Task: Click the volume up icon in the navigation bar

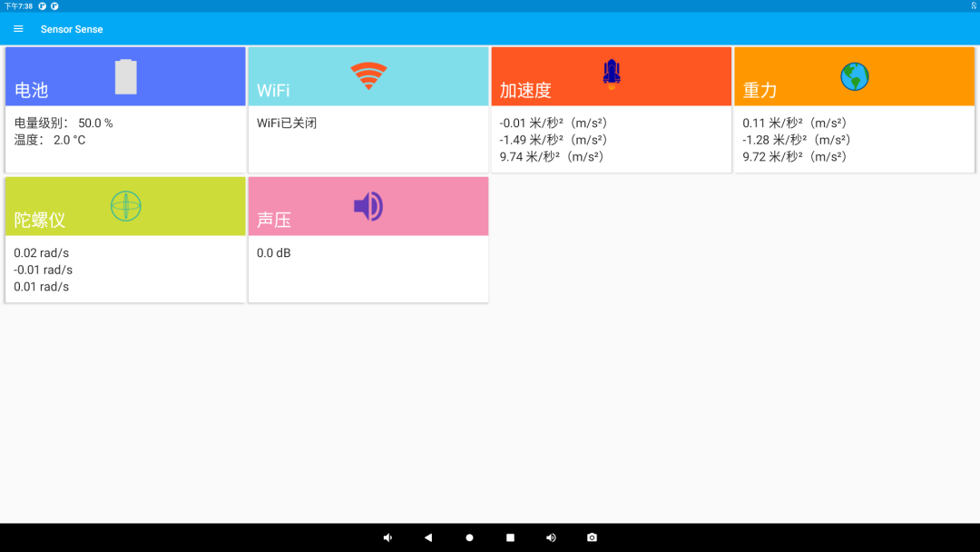Action: 551,537
